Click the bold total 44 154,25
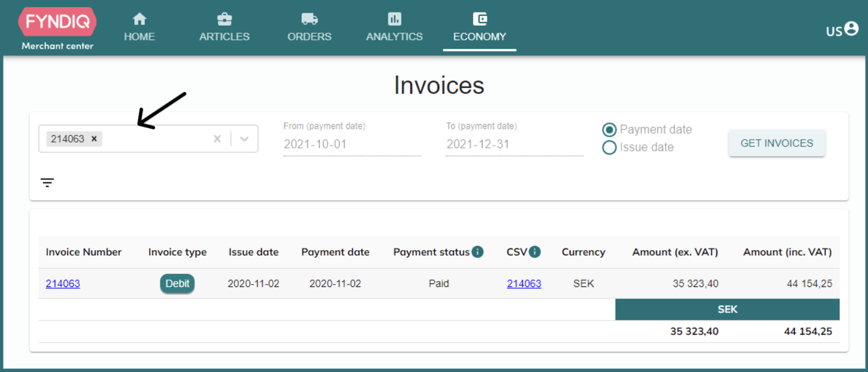The image size is (868, 372). [808, 332]
